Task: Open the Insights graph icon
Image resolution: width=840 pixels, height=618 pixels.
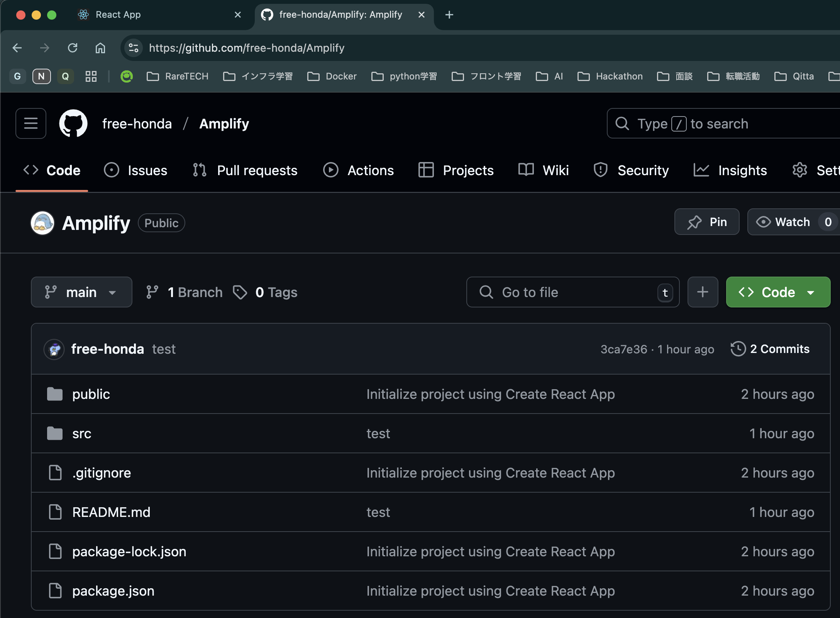Action: click(701, 170)
